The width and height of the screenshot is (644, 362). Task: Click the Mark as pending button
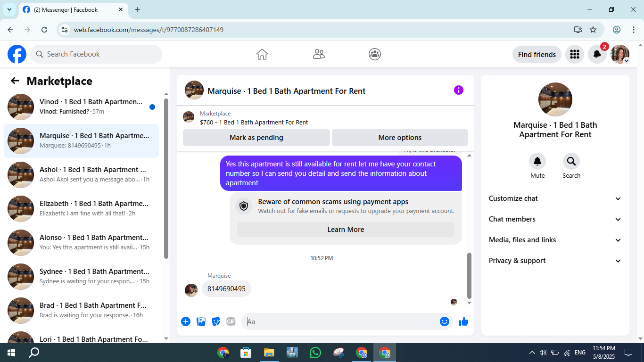point(256,138)
